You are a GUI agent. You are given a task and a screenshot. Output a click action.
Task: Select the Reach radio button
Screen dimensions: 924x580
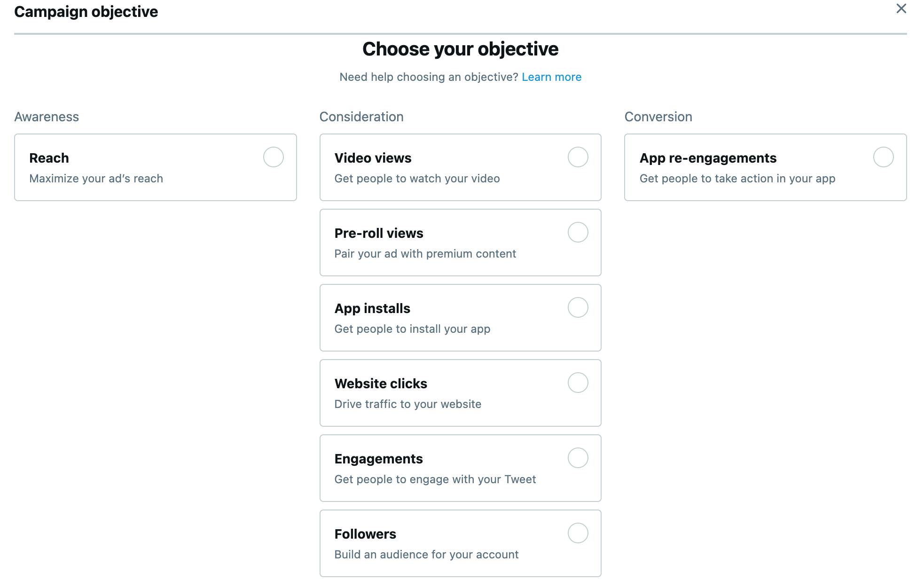274,157
